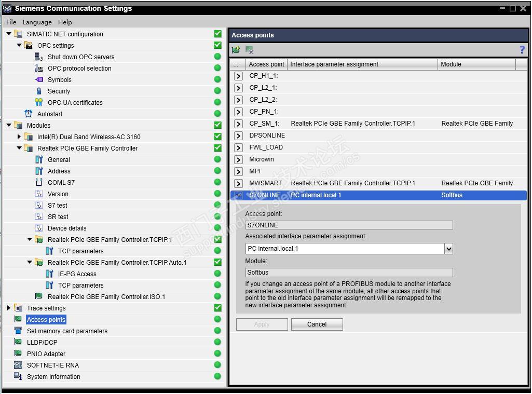Screen dimensions: 532x394
Task: Click the COML S7 connector icon
Action: pos(39,182)
